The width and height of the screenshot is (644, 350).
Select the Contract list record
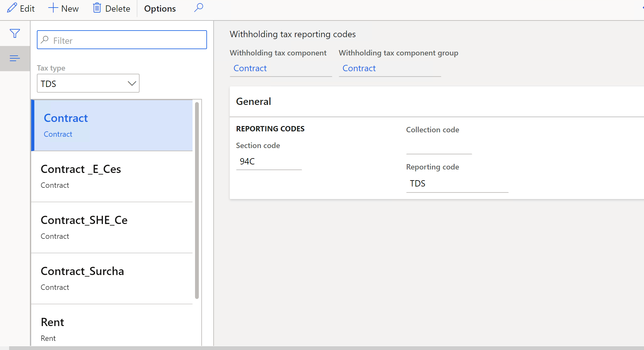click(112, 125)
